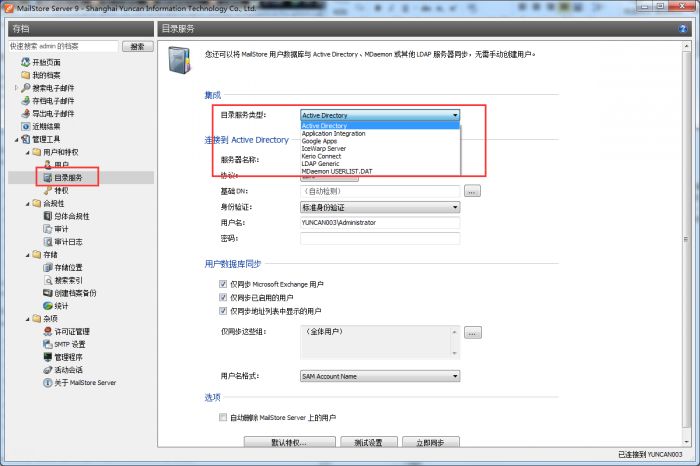Click the browse button next to 基础 DN
This screenshot has height=466, width=700.
point(472,191)
